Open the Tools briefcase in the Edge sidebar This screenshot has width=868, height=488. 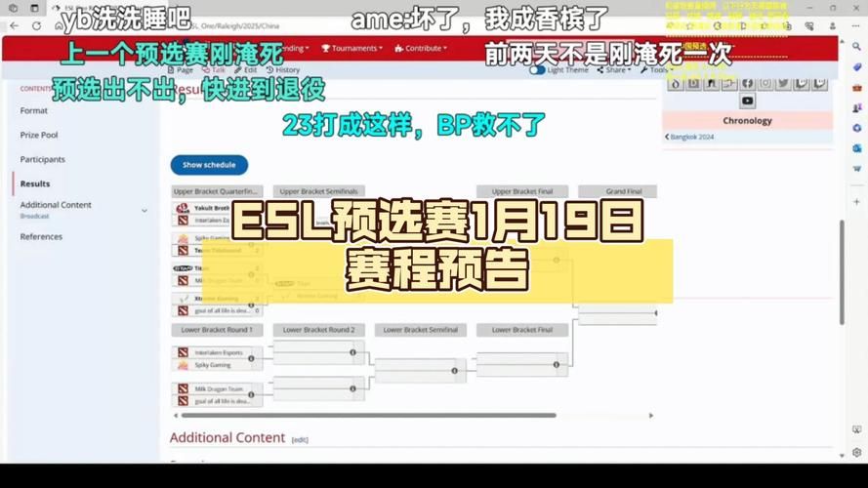[x=857, y=88]
